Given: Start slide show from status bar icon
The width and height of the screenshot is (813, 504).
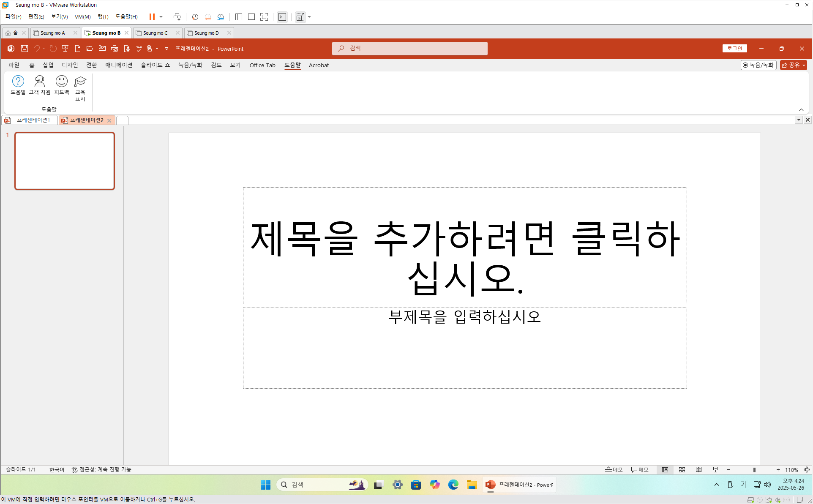Looking at the screenshot, I should tap(715, 470).
